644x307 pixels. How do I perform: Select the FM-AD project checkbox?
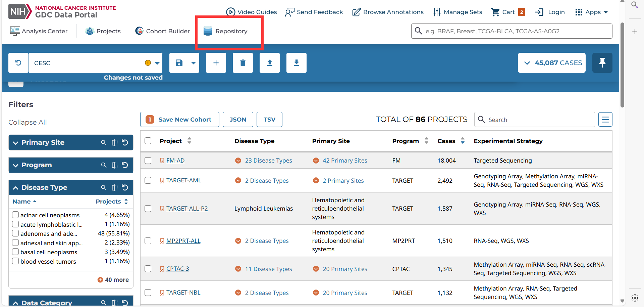(148, 161)
